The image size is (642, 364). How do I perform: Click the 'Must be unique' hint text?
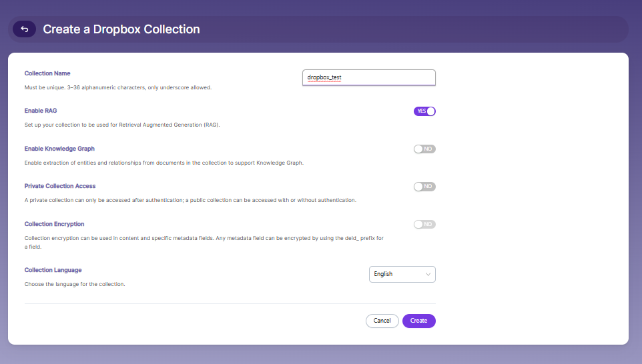pyautogui.click(x=118, y=87)
